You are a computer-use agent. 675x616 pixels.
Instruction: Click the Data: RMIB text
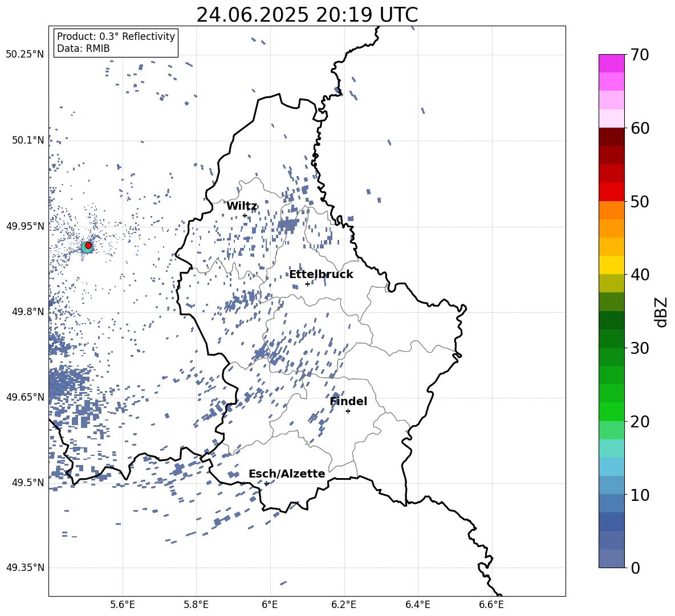83,48
